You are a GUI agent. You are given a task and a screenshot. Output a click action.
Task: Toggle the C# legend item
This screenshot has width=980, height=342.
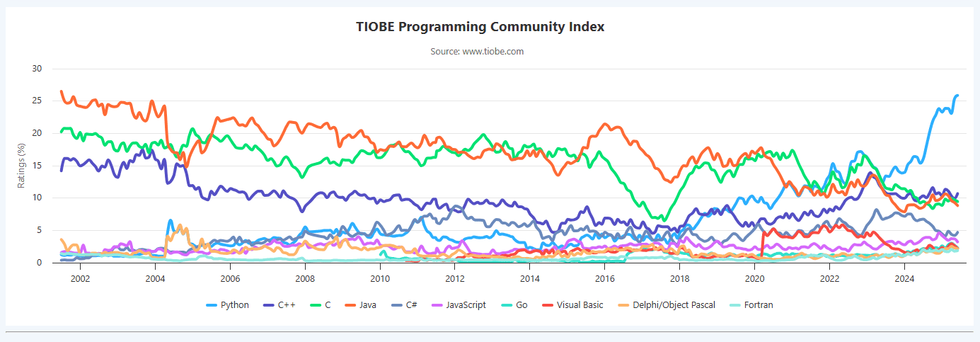pos(404,305)
